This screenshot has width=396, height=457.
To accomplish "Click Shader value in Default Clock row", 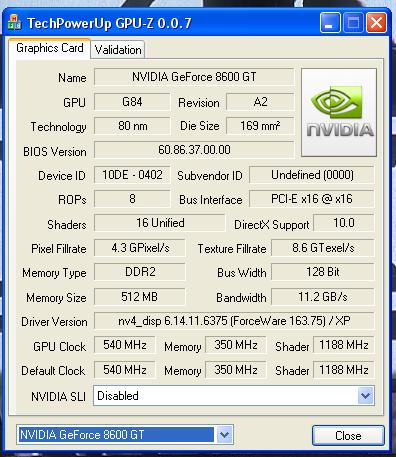I will pyautogui.click(x=344, y=369).
